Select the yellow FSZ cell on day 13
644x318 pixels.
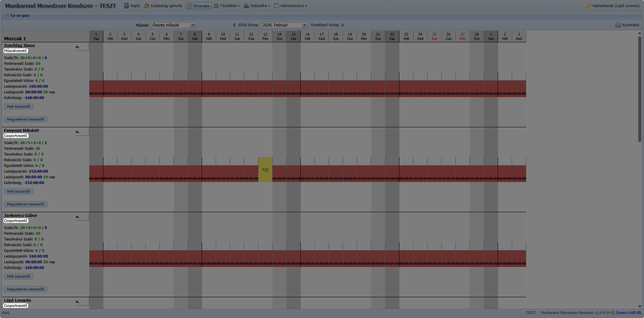coord(265,170)
